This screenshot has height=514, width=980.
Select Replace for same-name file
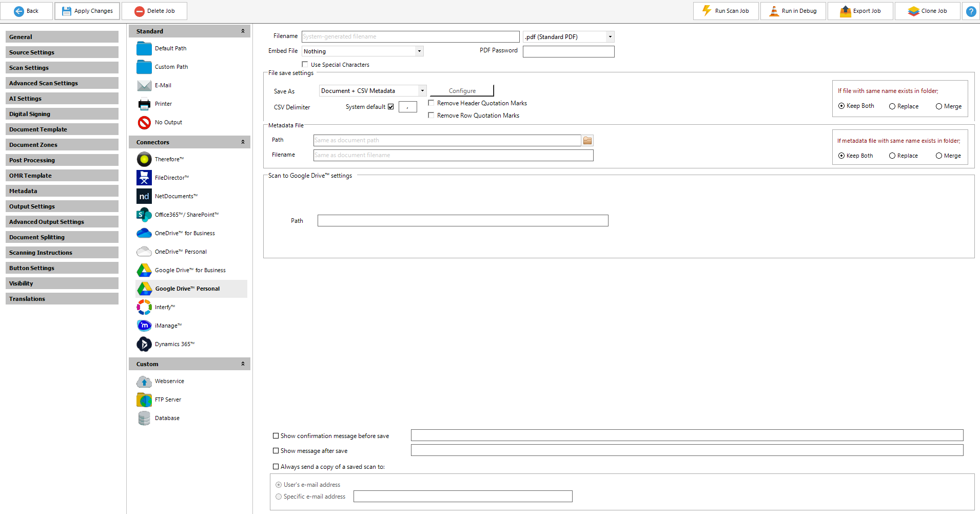tap(892, 106)
